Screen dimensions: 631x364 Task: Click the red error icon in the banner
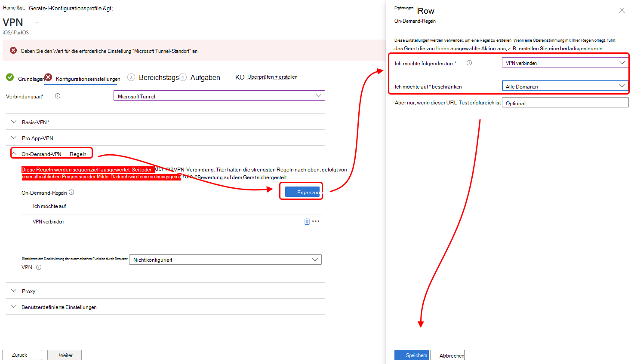click(x=13, y=50)
